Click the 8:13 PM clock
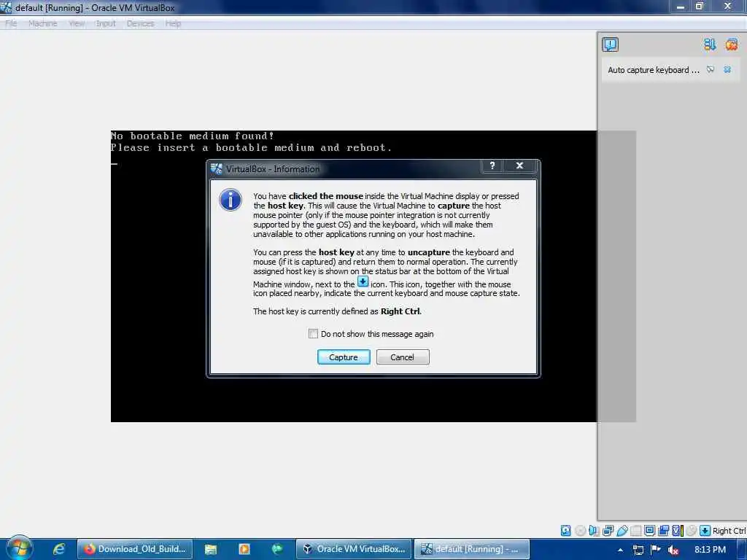Image resolution: width=747 pixels, height=560 pixels. pos(710,550)
